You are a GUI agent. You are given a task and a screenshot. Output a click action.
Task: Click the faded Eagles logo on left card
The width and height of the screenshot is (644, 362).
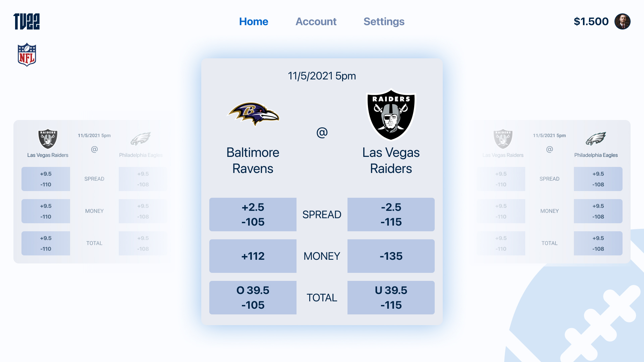[141, 139]
